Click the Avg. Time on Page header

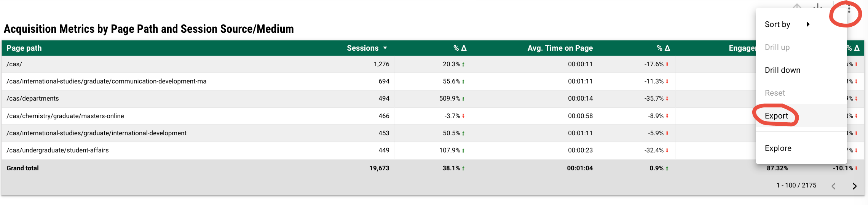click(x=560, y=48)
